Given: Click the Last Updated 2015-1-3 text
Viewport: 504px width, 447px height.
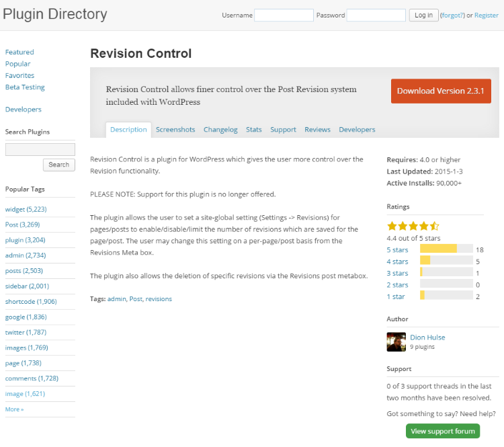Looking at the screenshot, I should point(425,171).
